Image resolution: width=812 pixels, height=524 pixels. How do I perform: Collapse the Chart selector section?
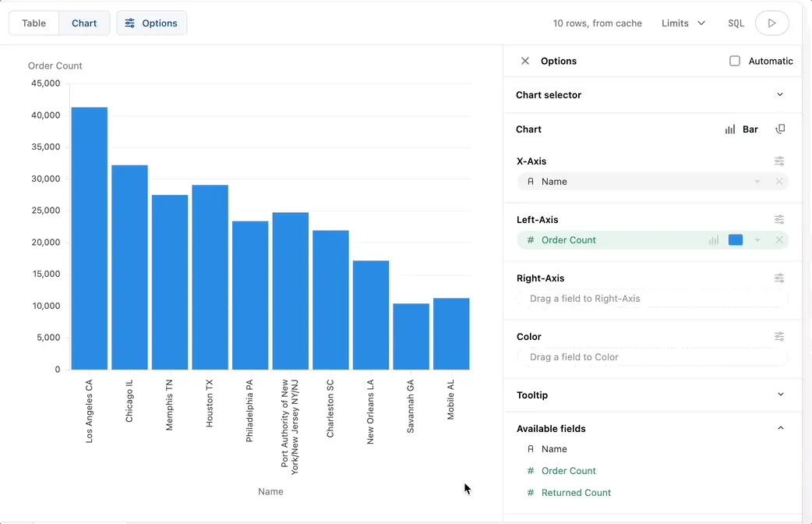(780, 94)
